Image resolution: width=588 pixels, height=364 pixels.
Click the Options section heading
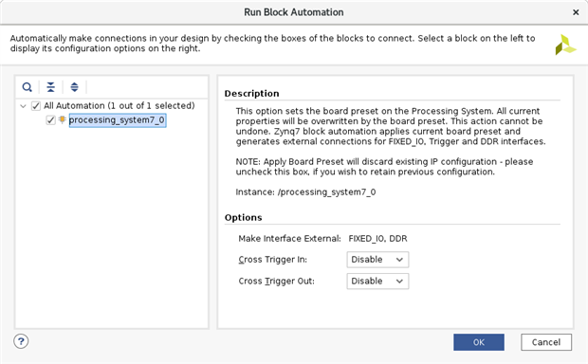[243, 218]
